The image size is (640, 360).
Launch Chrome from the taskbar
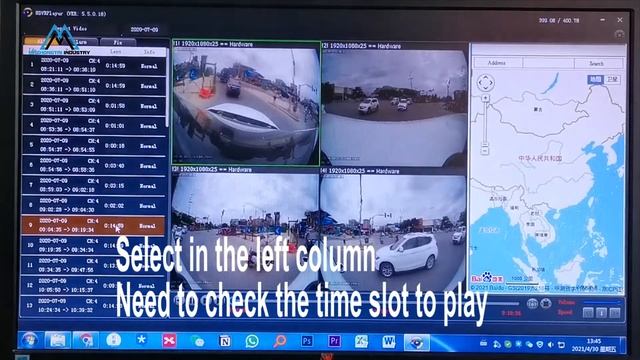(86, 340)
